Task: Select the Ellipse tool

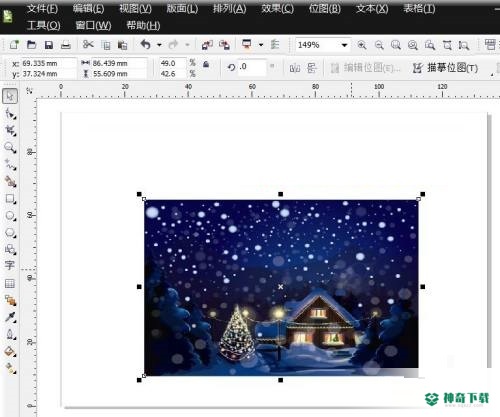Action: 10,216
